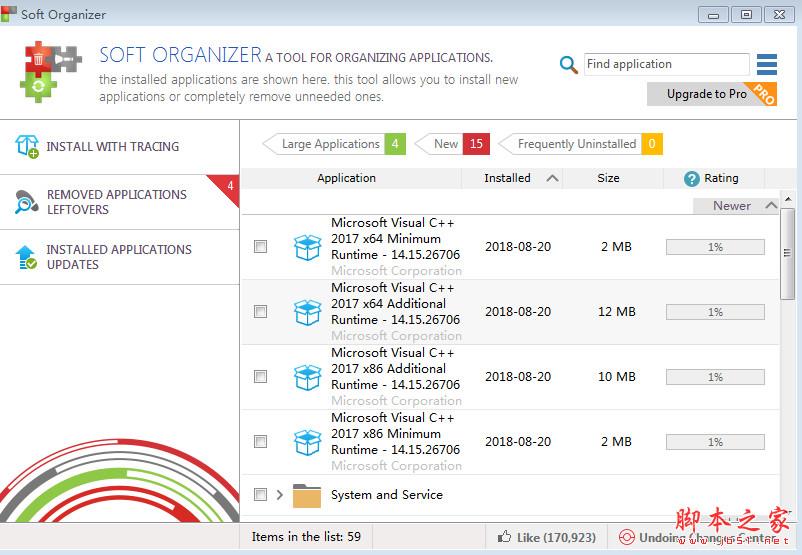Open Removed Applications Leftovers section
Image resolution: width=802 pixels, height=555 pixels.
click(120, 202)
